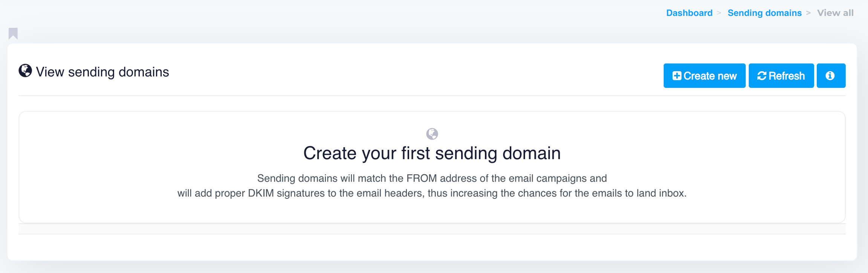
Task: Click the word 'DKIM' in the description
Action: point(261,193)
